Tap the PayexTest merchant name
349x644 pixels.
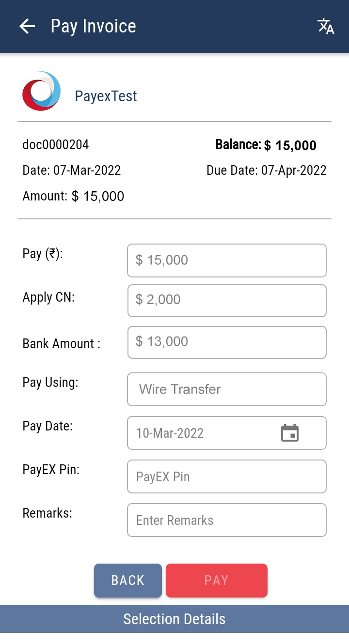point(106,96)
